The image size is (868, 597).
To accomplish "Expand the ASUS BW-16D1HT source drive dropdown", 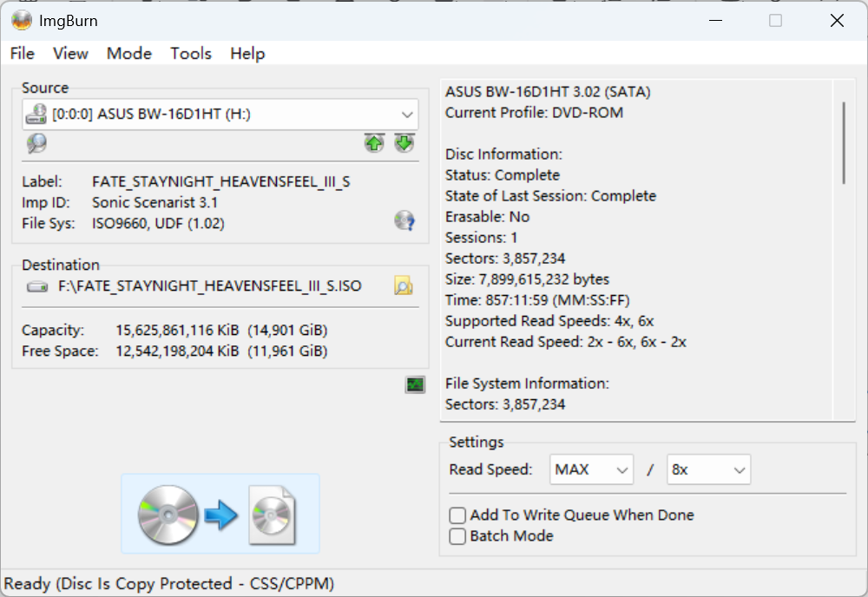I will pyautogui.click(x=220, y=115).
